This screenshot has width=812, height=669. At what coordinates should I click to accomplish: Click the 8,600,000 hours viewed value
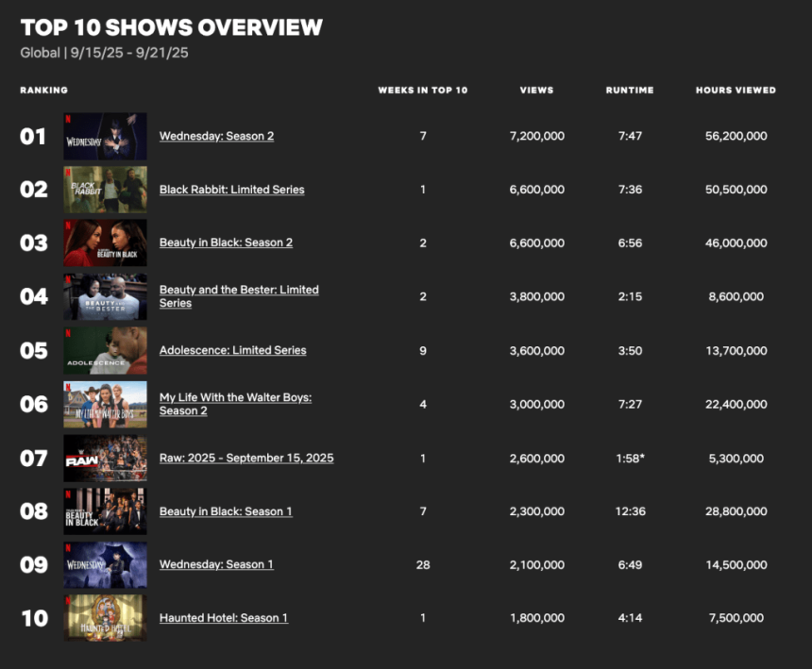736,296
